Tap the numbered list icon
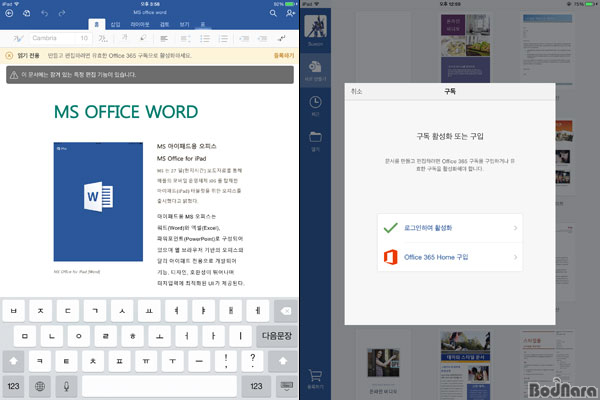Image resolution: width=600 pixels, height=400 pixels. point(223,38)
